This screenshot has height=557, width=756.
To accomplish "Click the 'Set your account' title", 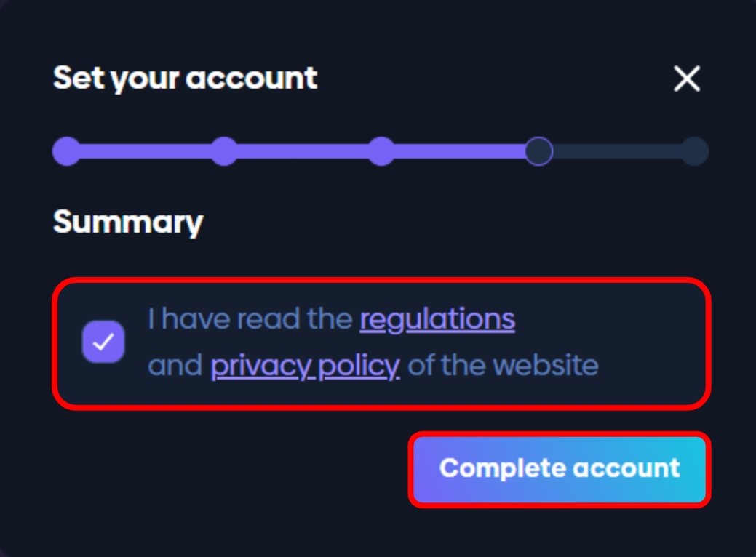I will pos(186,79).
